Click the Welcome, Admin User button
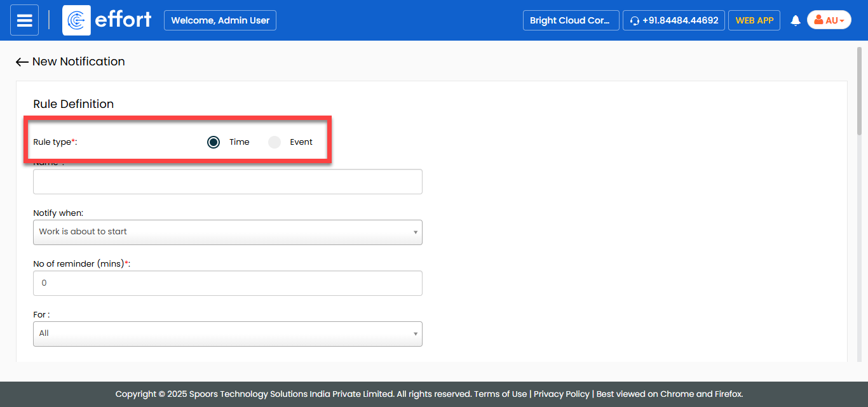Image resolution: width=868 pixels, height=407 pixels. (x=220, y=20)
